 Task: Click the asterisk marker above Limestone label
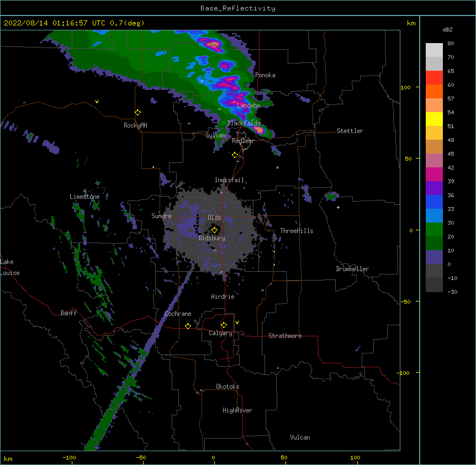point(84,191)
